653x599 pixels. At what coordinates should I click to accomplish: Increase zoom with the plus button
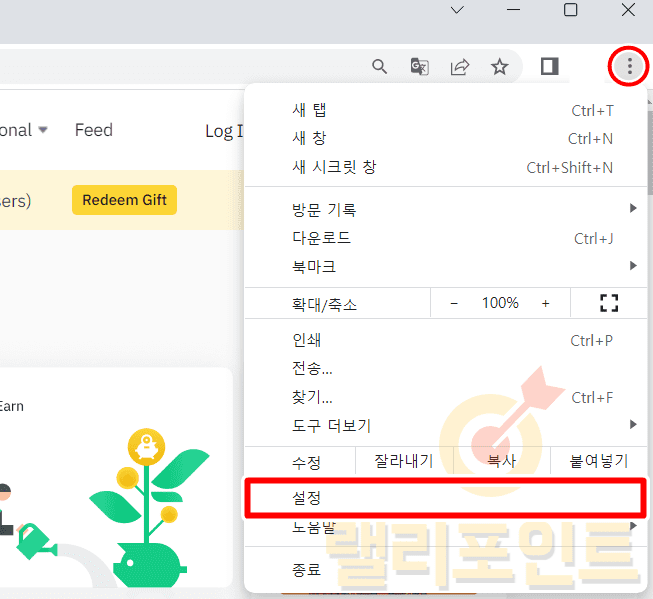(x=545, y=303)
